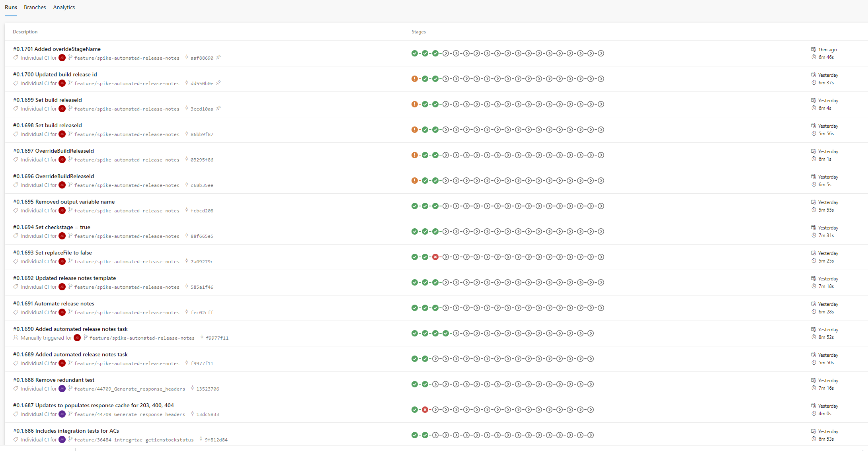Open branch feature/44709_Generate_response_headers on run #0.1.688
Image resolution: width=868 pixels, height=451 pixels.
130,389
